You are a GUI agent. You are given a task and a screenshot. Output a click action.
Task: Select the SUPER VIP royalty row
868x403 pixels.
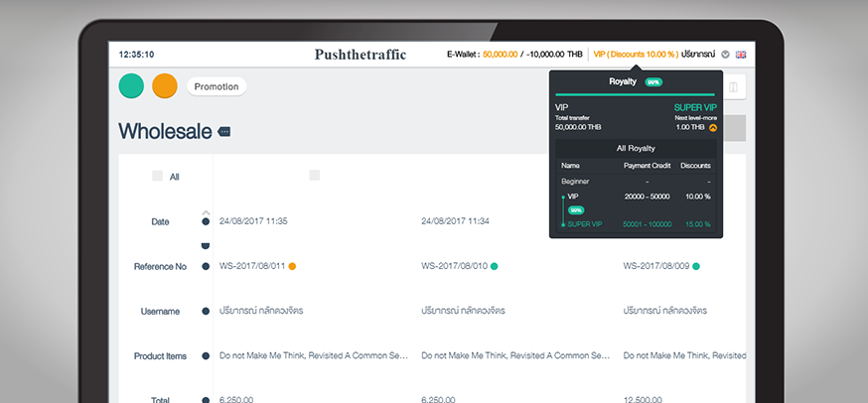tap(636, 224)
